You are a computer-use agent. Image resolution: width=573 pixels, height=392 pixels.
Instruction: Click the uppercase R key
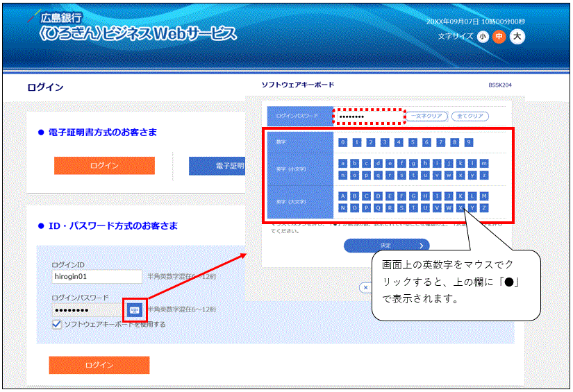[390, 208]
